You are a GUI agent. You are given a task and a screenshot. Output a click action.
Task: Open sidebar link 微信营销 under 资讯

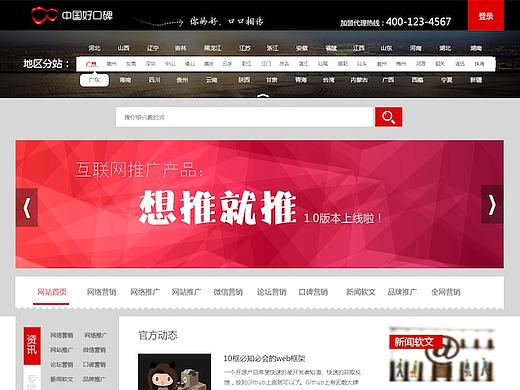pyautogui.click(x=94, y=350)
